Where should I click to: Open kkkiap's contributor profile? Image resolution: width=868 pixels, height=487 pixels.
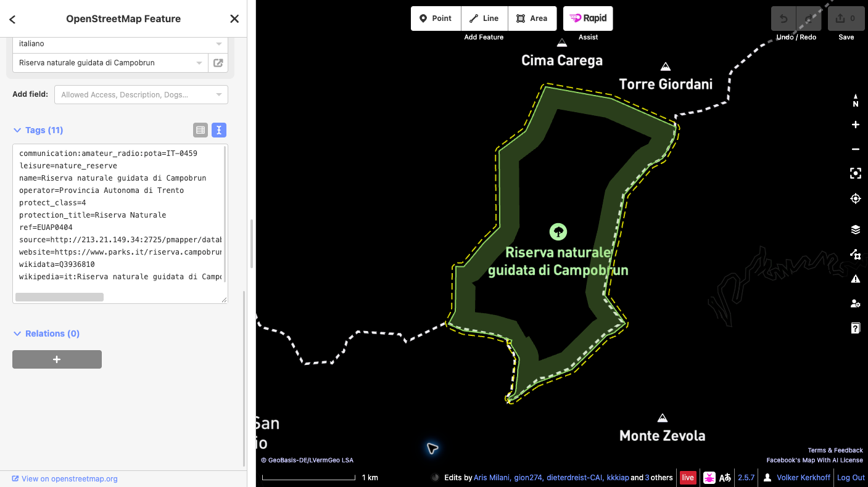(x=618, y=478)
